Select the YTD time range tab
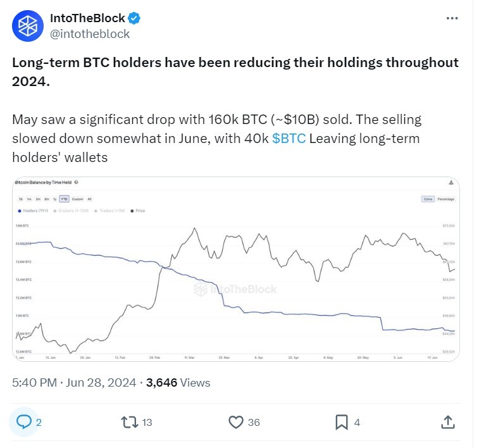The width and height of the screenshot is (479, 448). click(64, 199)
